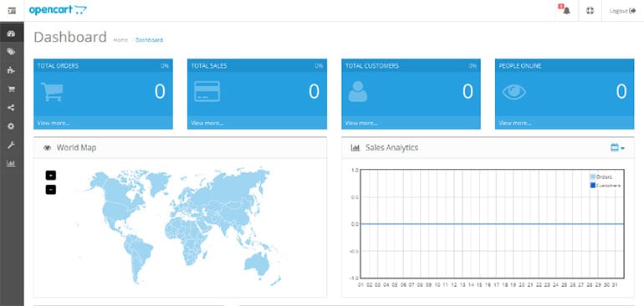
Task: Click the Dashboard page heading
Action: [x=70, y=37]
